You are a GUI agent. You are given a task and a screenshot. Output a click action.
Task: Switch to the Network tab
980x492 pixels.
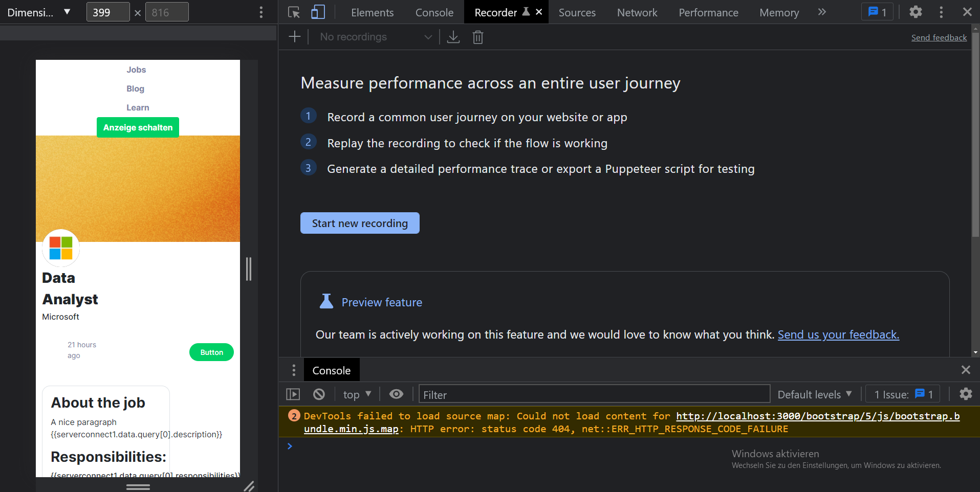(637, 12)
